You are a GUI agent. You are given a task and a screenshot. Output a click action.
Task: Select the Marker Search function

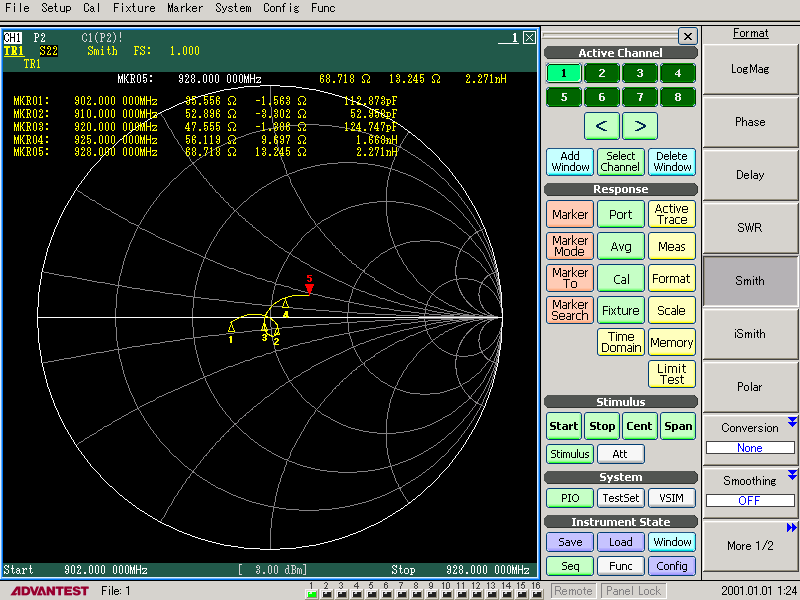click(x=569, y=311)
